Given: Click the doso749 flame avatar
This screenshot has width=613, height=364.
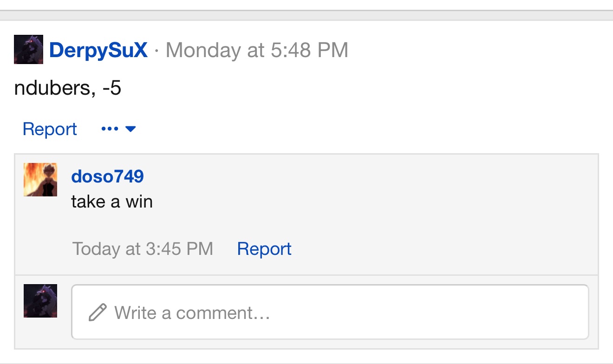Looking at the screenshot, I should tap(40, 180).
